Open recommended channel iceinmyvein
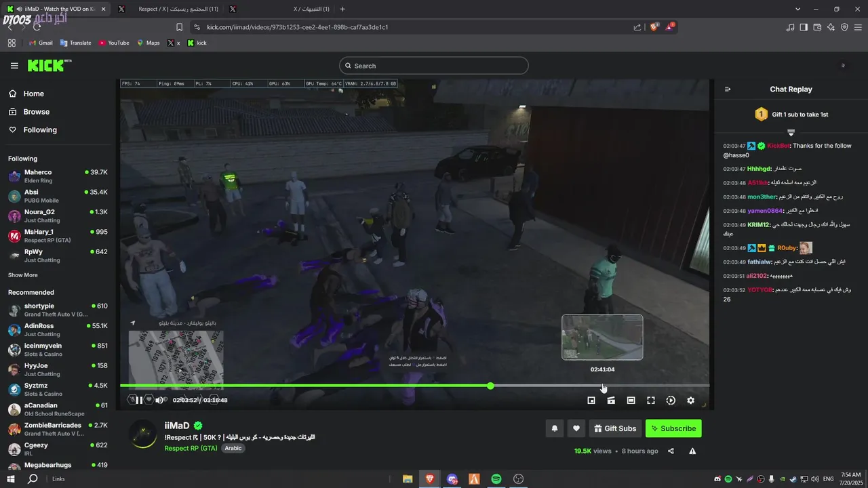 click(58, 350)
